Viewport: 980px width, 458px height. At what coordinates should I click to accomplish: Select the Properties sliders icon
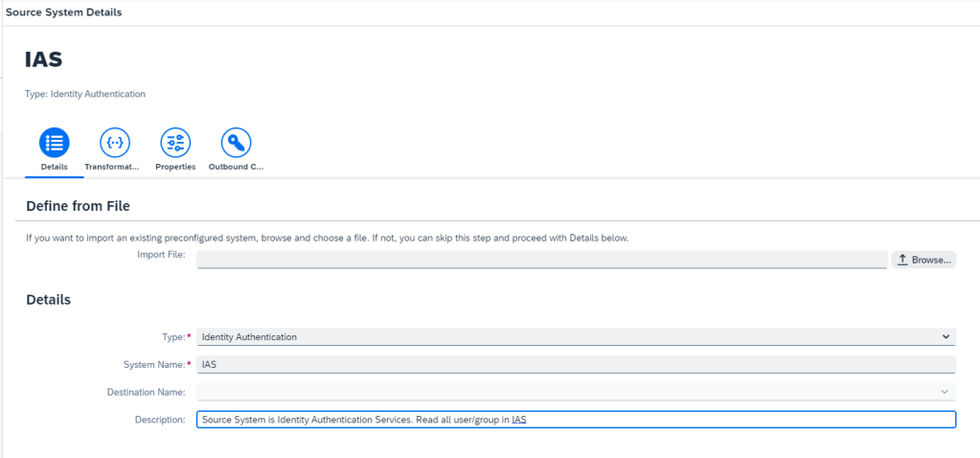pyautogui.click(x=175, y=143)
